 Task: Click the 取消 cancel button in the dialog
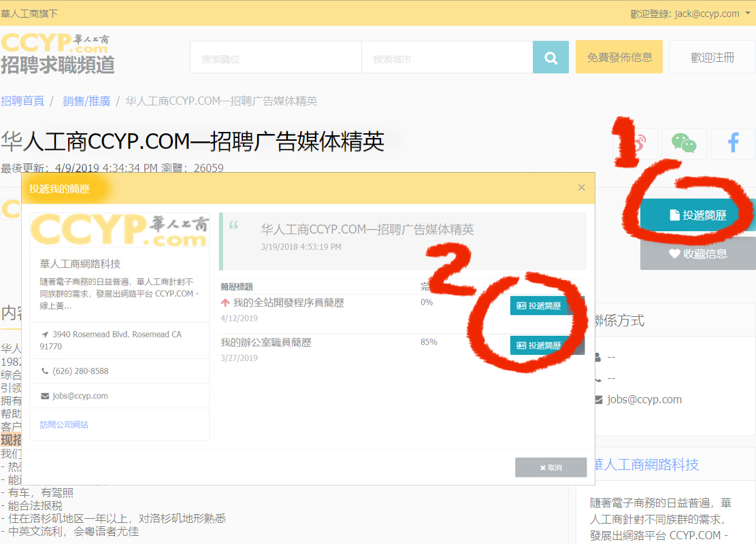click(550, 467)
